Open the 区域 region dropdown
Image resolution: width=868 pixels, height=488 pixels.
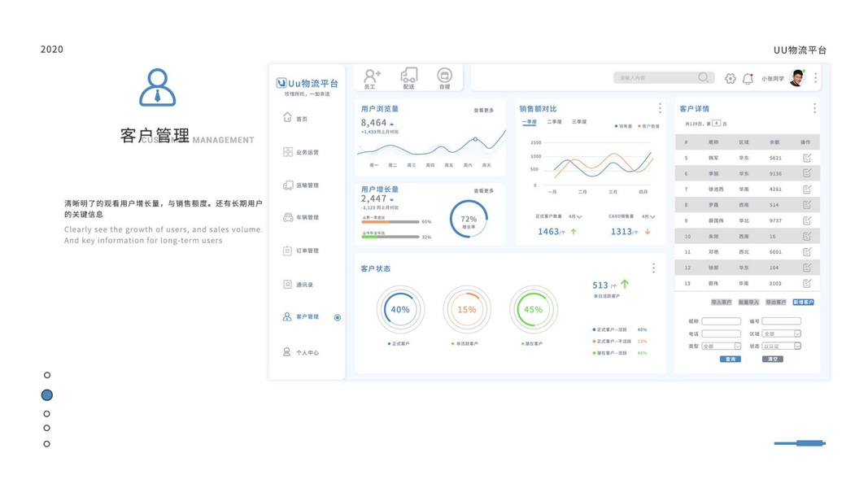781,333
